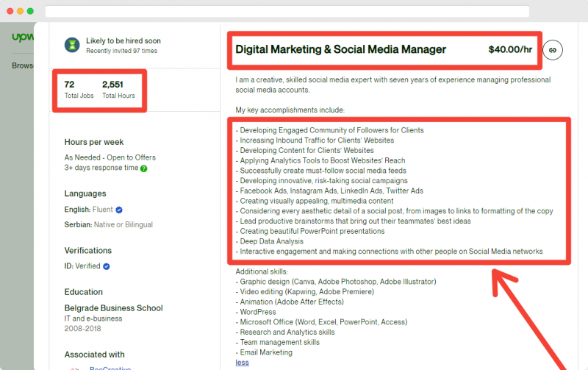Click 'Microsoft Office (Word, Excel' line
The width and height of the screenshot is (588, 370).
pyautogui.click(x=321, y=322)
